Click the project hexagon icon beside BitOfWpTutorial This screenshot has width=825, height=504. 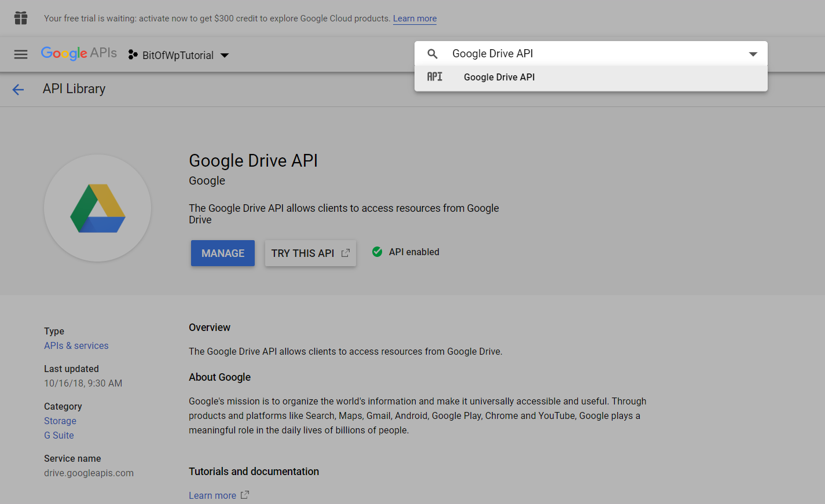(133, 55)
